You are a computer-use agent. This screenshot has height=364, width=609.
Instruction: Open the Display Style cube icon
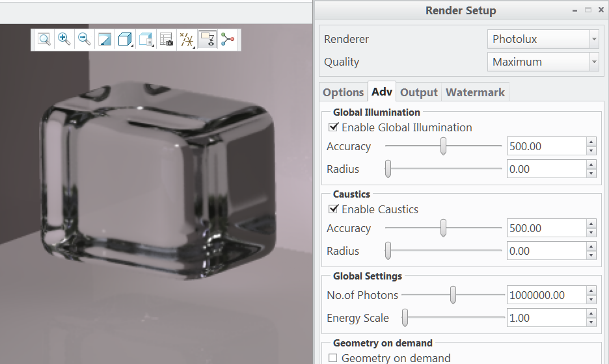[x=125, y=40]
